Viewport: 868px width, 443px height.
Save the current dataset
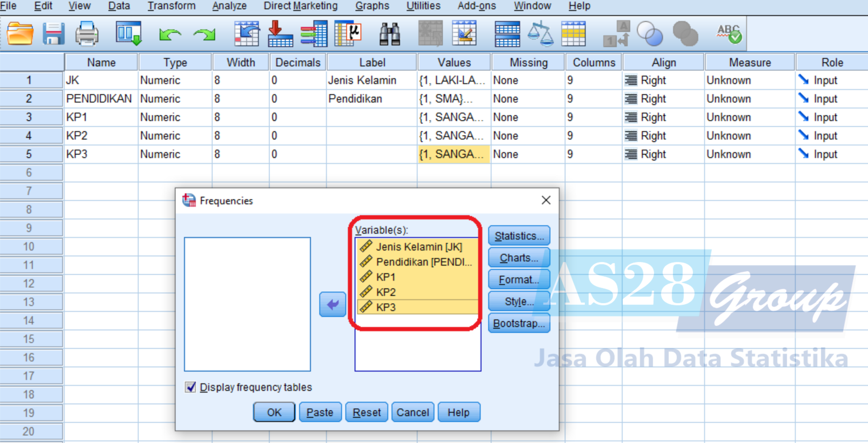pos(53,34)
